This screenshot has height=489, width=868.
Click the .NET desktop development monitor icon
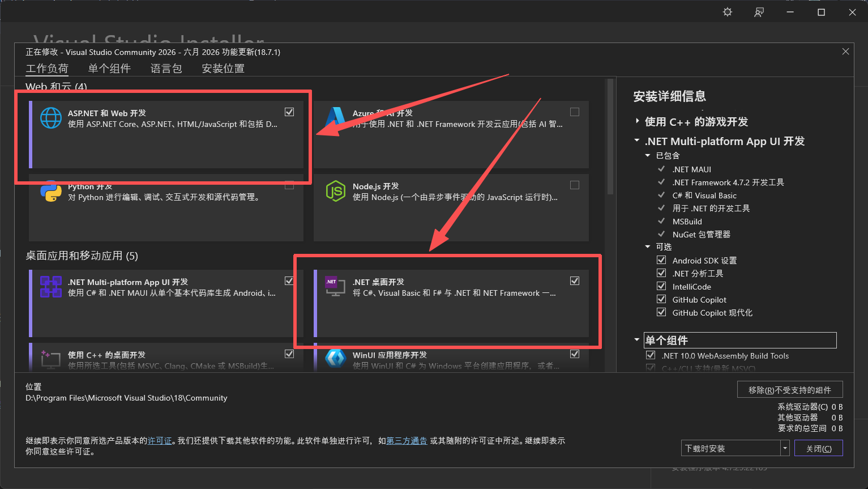coord(335,287)
